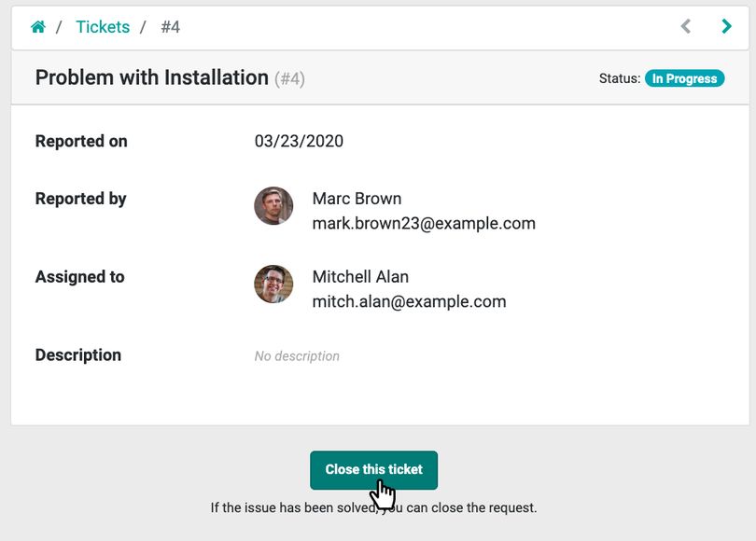The height and width of the screenshot is (541, 756).
Task: Click the ticket number #4 in breadcrumb
Action: 169,27
